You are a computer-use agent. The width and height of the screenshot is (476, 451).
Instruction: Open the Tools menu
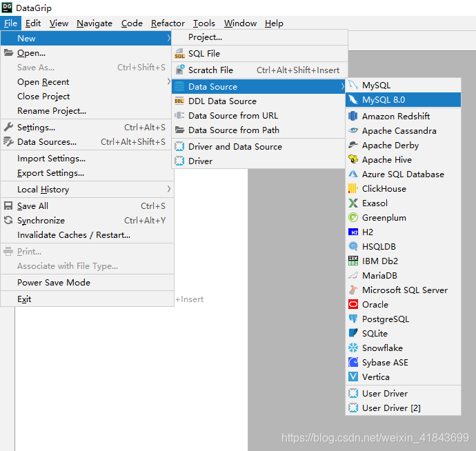(204, 23)
